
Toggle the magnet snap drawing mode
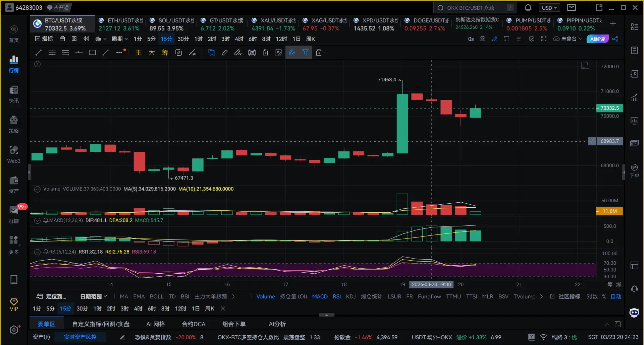292,52
